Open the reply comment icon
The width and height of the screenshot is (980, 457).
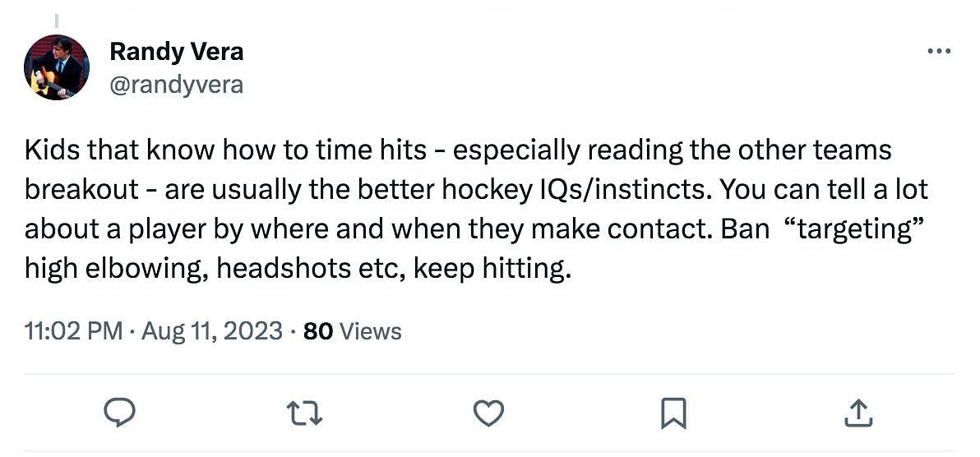pos(120,412)
